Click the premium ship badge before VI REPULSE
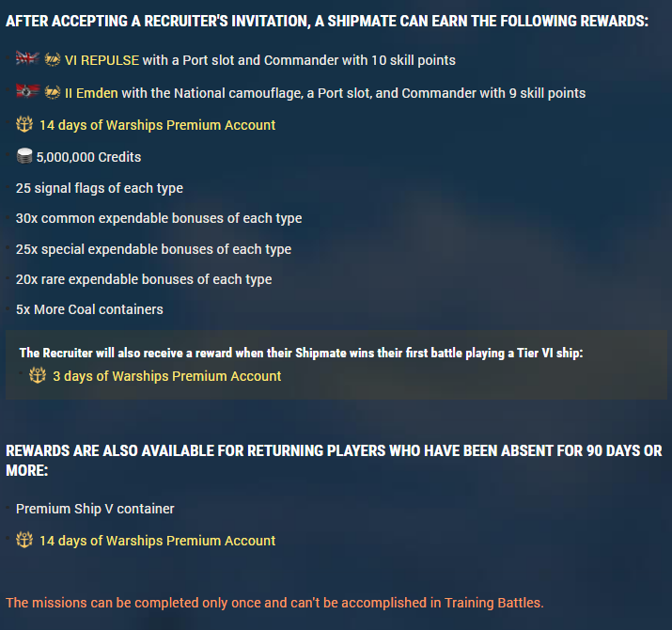This screenshot has width=672, height=630. click(x=53, y=59)
